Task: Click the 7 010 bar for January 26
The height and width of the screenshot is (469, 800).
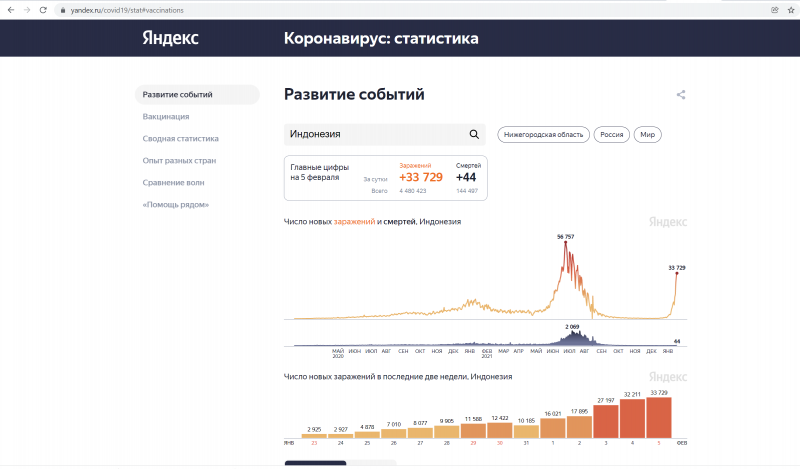Action: [x=393, y=433]
